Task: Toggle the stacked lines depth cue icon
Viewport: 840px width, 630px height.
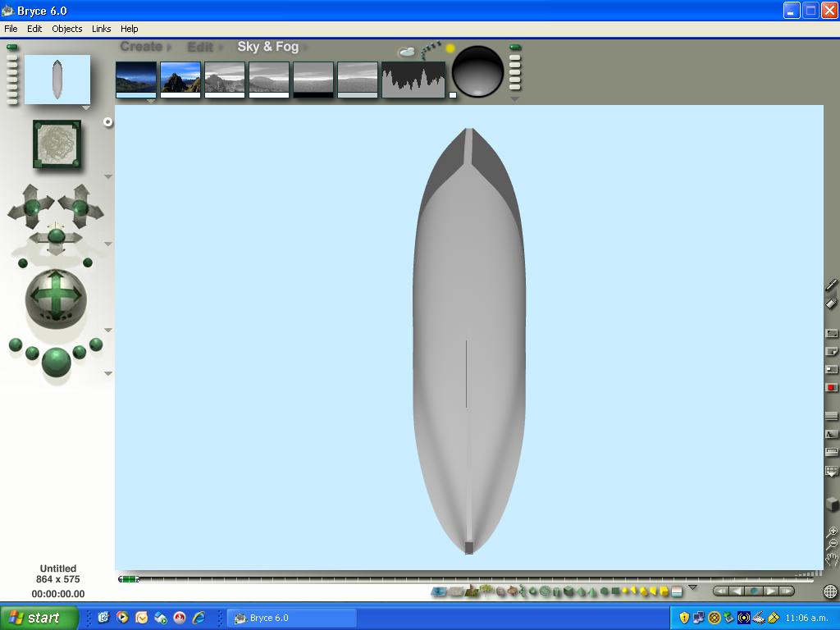Action: [x=832, y=416]
